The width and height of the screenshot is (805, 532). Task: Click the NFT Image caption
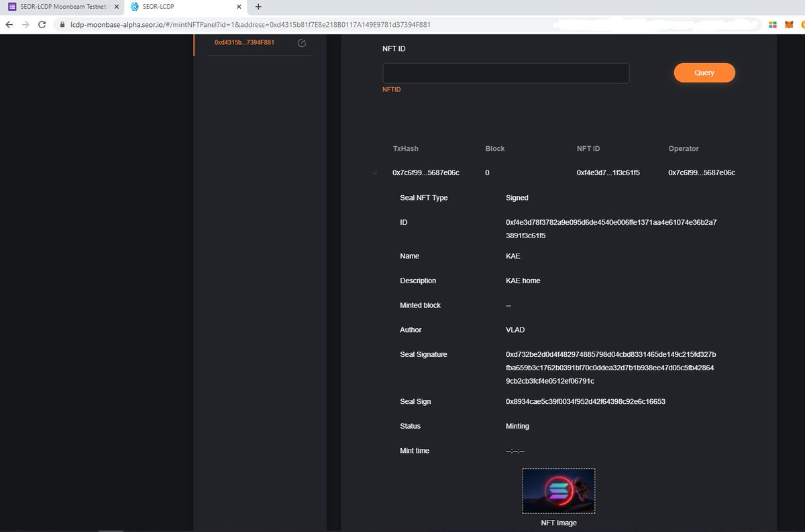pyautogui.click(x=559, y=523)
